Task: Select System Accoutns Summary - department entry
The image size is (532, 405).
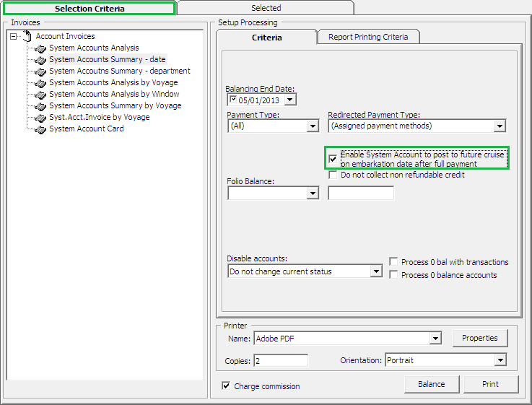Action: (120, 71)
